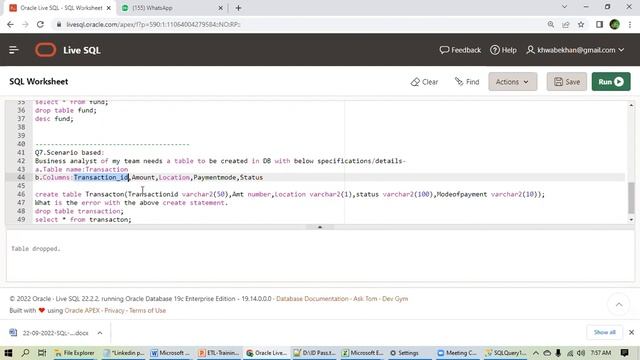Click the editor scroll down arrow

click(631, 220)
